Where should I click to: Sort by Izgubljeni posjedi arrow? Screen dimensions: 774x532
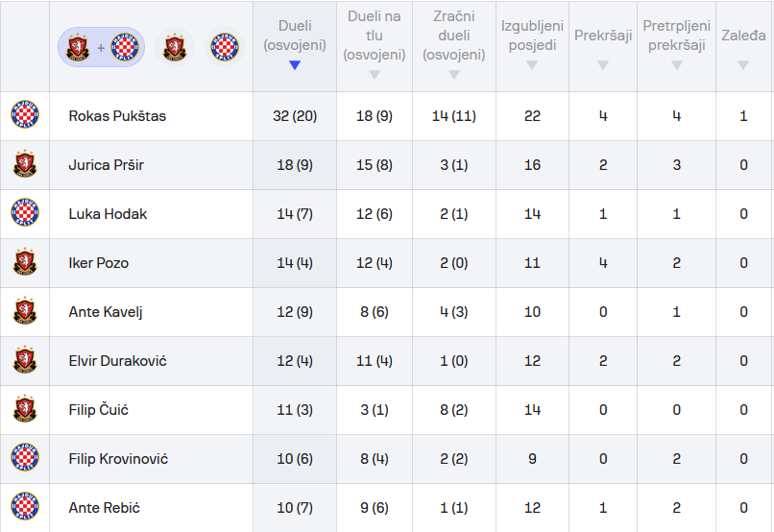point(532,65)
